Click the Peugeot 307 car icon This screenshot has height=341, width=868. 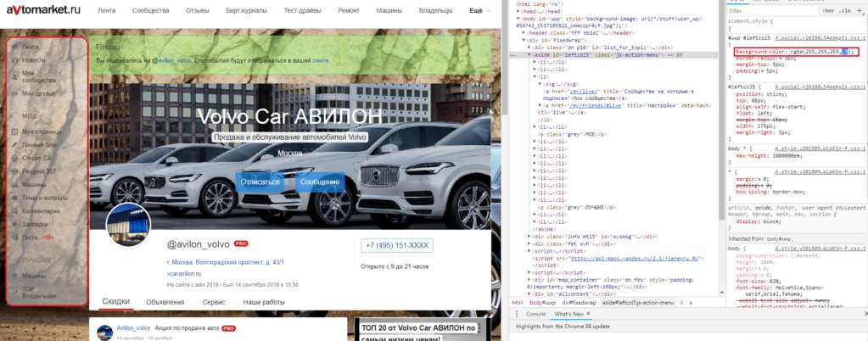14,171
